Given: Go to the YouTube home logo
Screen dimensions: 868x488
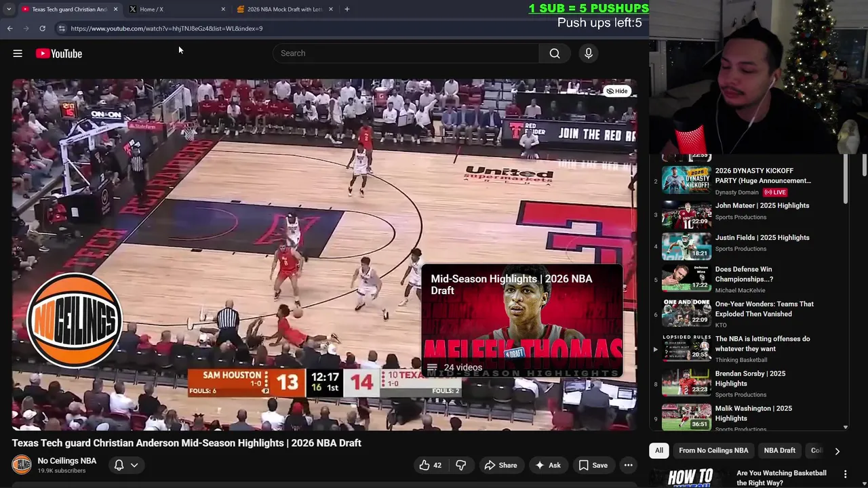Looking at the screenshot, I should tap(59, 54).
